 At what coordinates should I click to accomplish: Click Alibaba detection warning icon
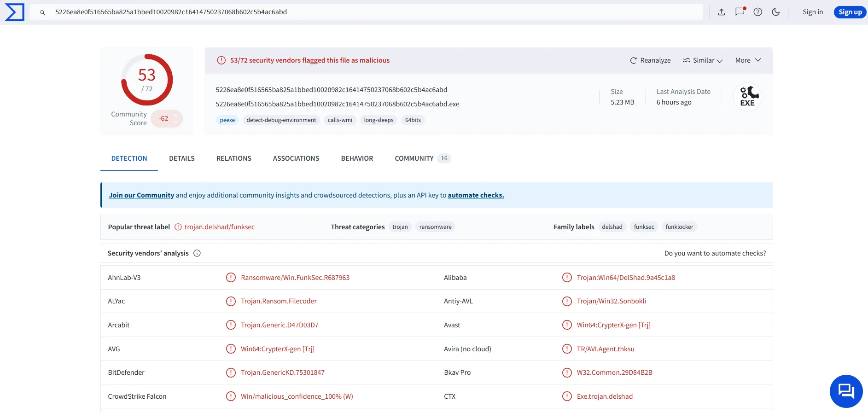(567, 278)
